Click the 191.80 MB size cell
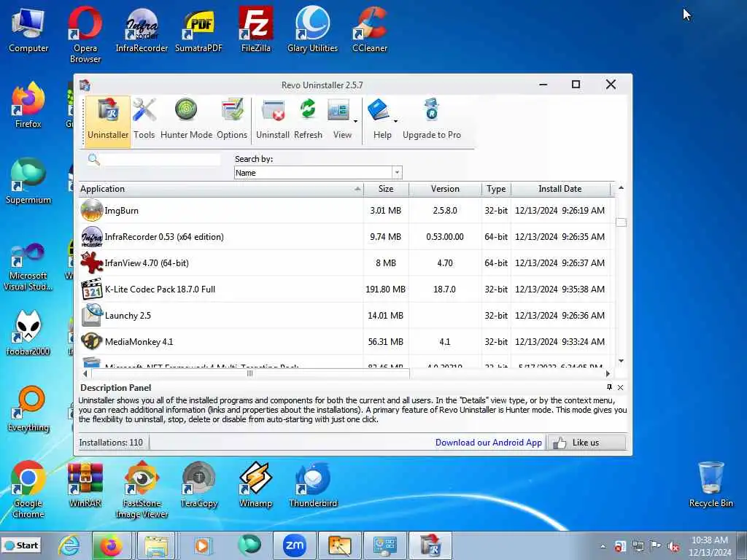This screenshot has width=747, height=560. [x=385, y=289]
